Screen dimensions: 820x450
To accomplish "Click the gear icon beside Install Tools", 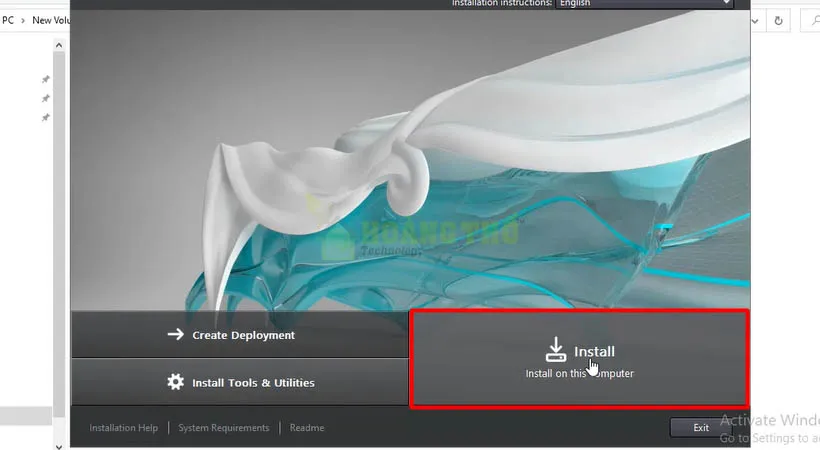I will tap(175, 382).
